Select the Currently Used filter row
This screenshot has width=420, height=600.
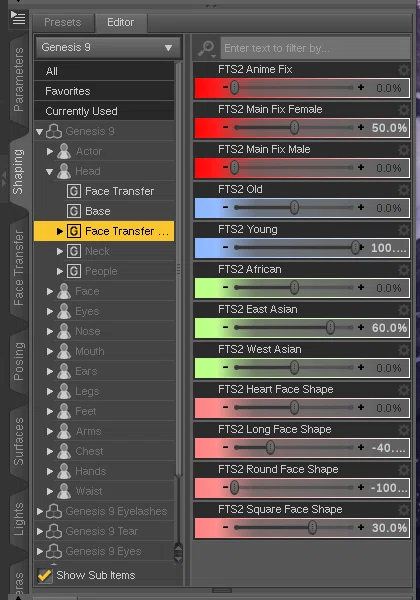pos(104,111)
